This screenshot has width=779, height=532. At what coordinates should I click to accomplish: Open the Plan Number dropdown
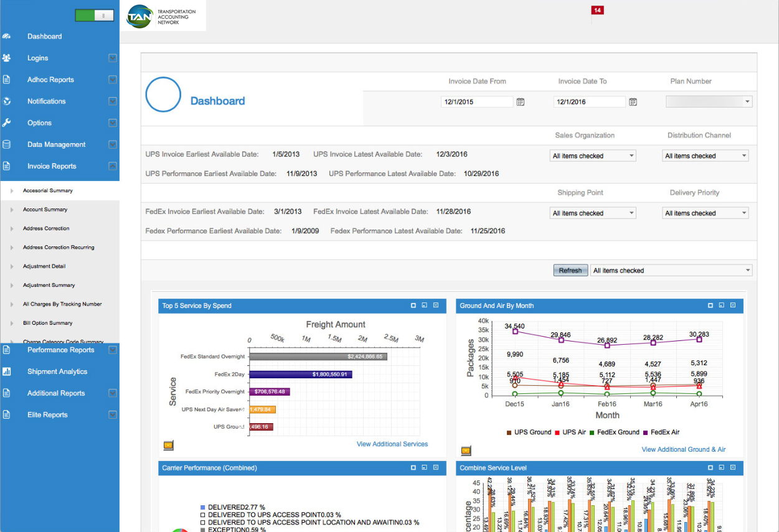(709, 102)
